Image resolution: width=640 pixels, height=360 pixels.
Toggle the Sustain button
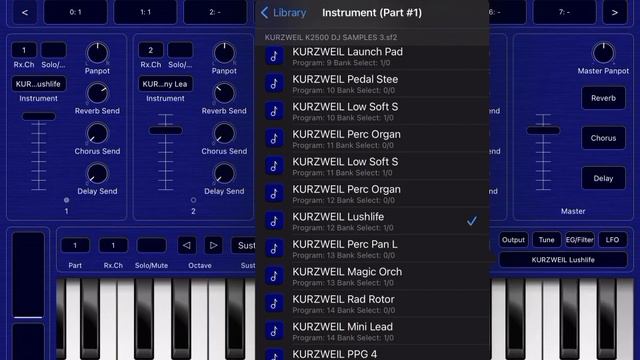[x=244, y=245]
